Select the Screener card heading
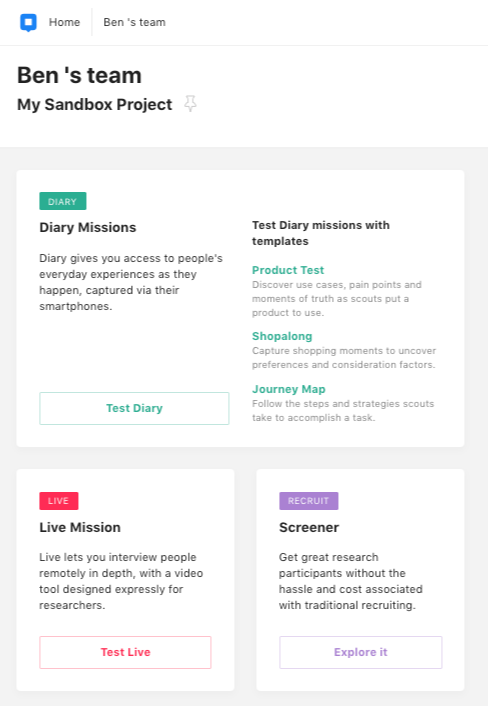Screen dimensions: 488x706 point(309,527)
